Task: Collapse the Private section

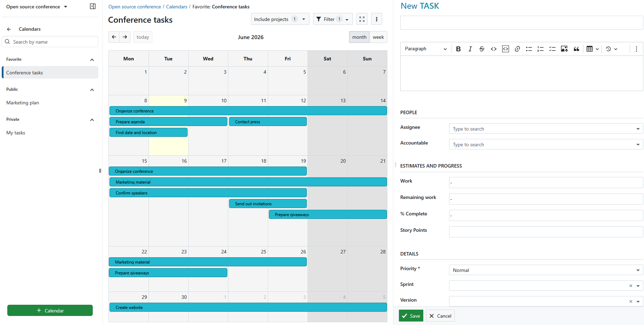Action: [92, 120]
